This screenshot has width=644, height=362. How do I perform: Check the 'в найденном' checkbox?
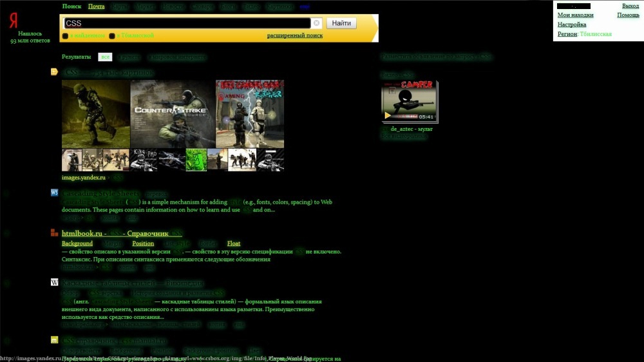point(65,35)
